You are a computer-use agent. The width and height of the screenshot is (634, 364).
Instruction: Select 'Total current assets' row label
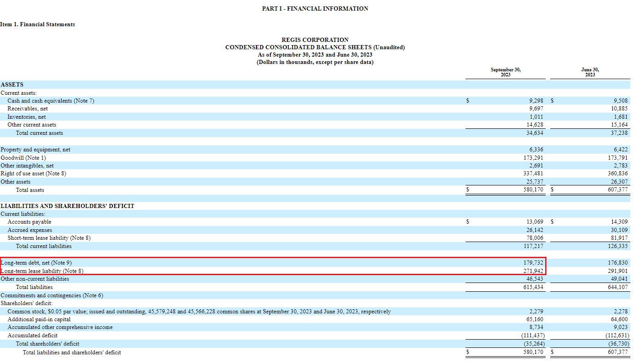click(x=40, y=133)
